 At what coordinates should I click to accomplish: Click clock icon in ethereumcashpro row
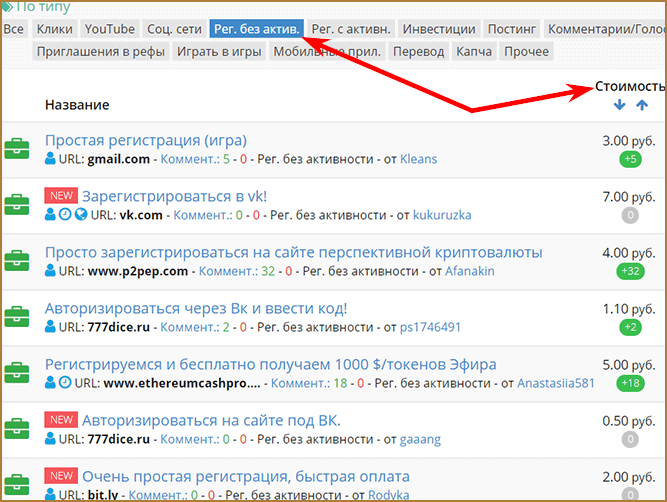pos(65,382)
